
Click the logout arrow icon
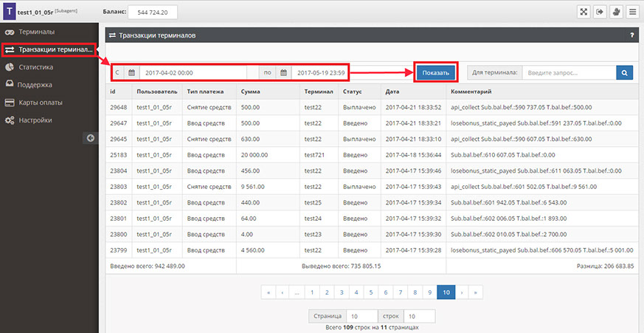click(x=600, y=12)
